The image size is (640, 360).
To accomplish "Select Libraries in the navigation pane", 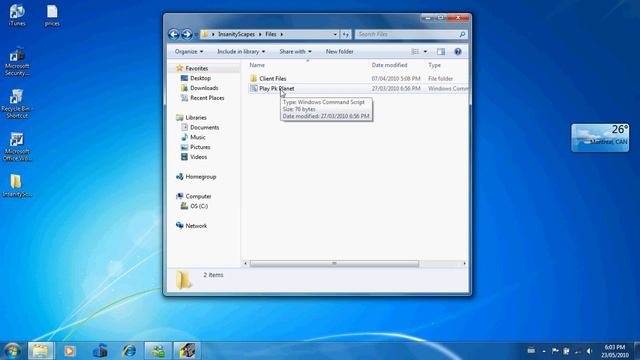I will (x=196, y=118).
